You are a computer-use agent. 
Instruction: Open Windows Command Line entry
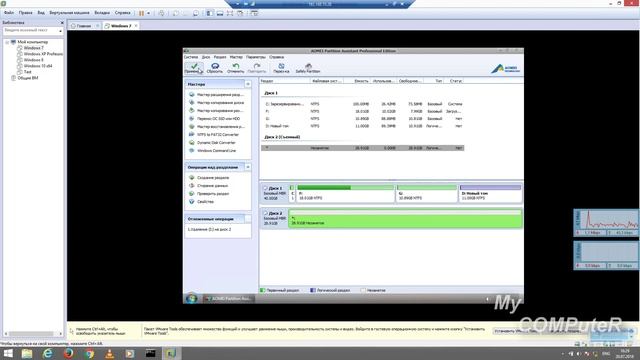click(x=213, y=151)
